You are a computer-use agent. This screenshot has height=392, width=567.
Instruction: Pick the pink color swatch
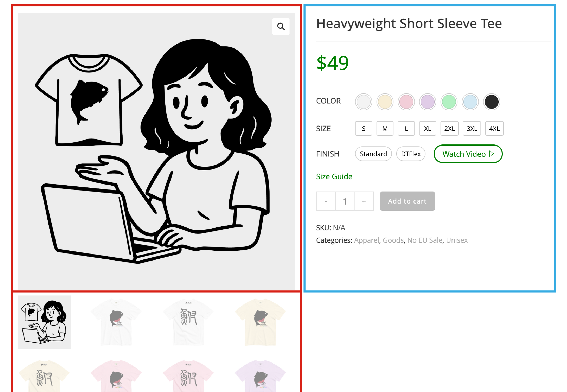pos(406,102)
